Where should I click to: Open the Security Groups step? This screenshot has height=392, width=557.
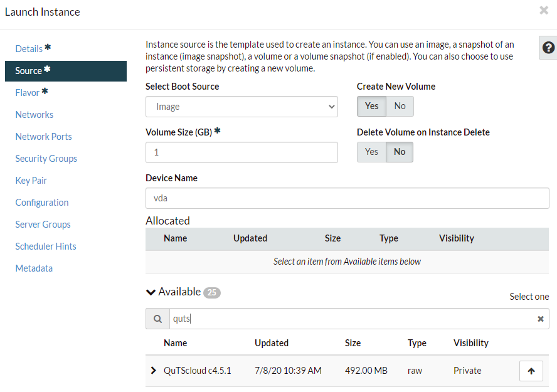click(x=46, y=159)
